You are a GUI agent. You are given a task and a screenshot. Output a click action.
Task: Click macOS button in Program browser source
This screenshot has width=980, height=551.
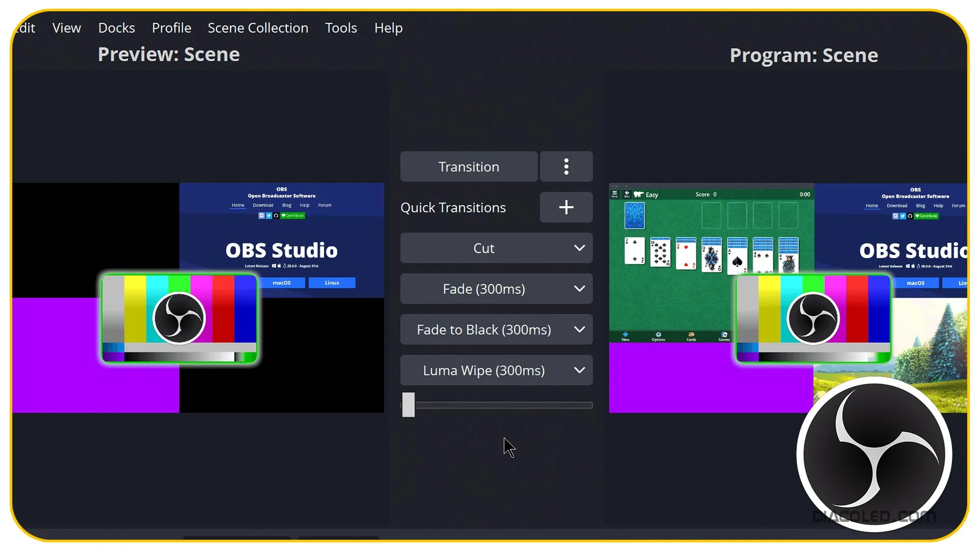pyautogui.click(x=916, y=283)
